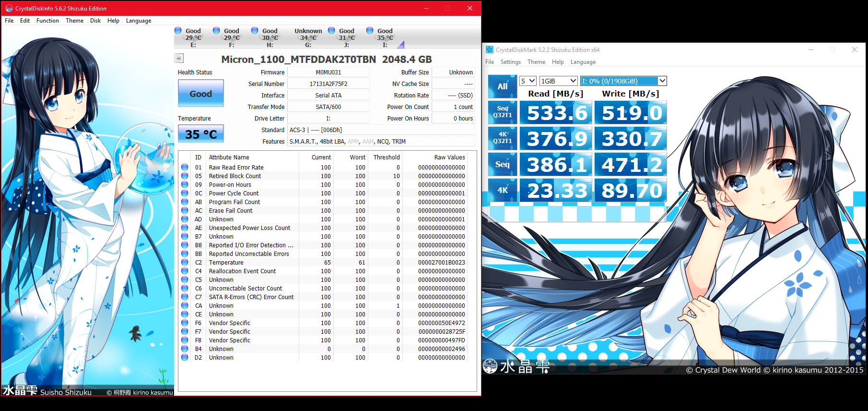
Task: Click status orb of Program Fail Count row
Action: pos(185,202)
